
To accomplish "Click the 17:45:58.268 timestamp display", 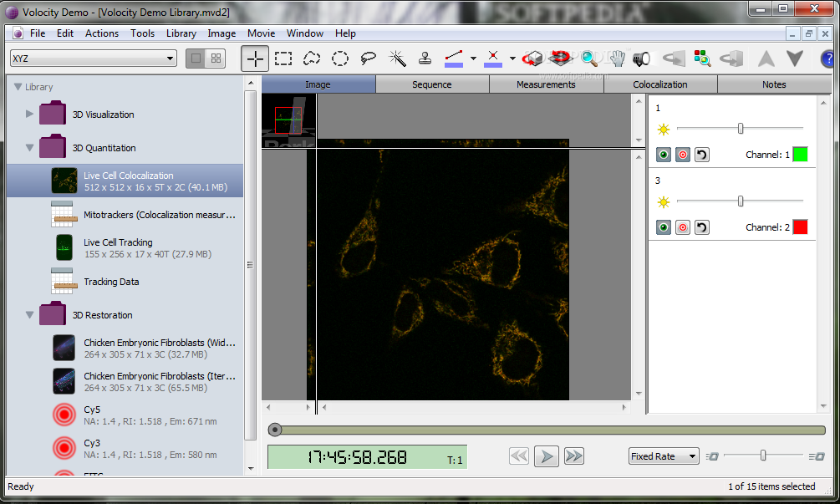I will coord(368,457).
